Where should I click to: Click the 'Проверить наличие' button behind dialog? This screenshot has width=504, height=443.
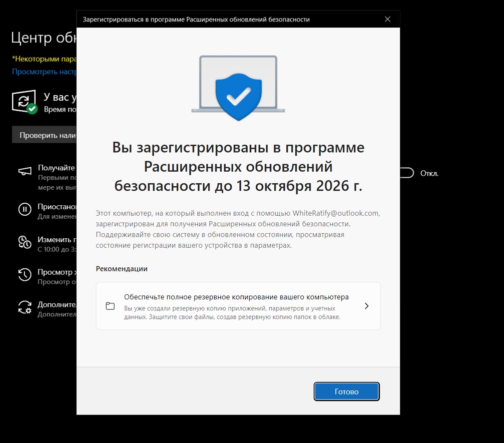click(45, 135)
